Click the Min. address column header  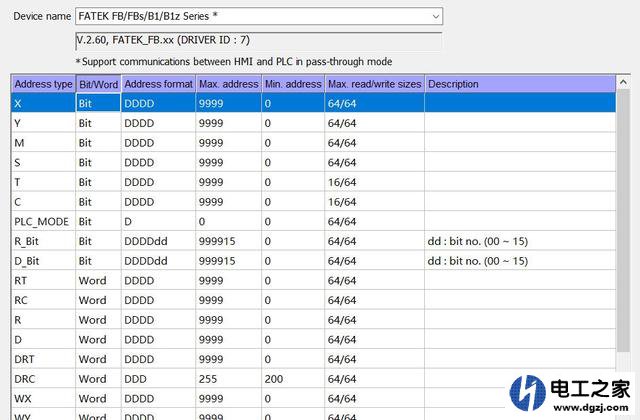(x=293, y=84)
